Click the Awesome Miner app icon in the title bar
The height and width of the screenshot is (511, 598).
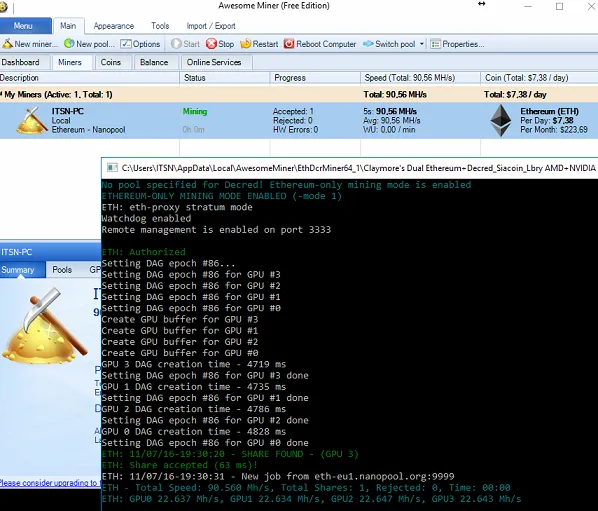click(3, 7)
